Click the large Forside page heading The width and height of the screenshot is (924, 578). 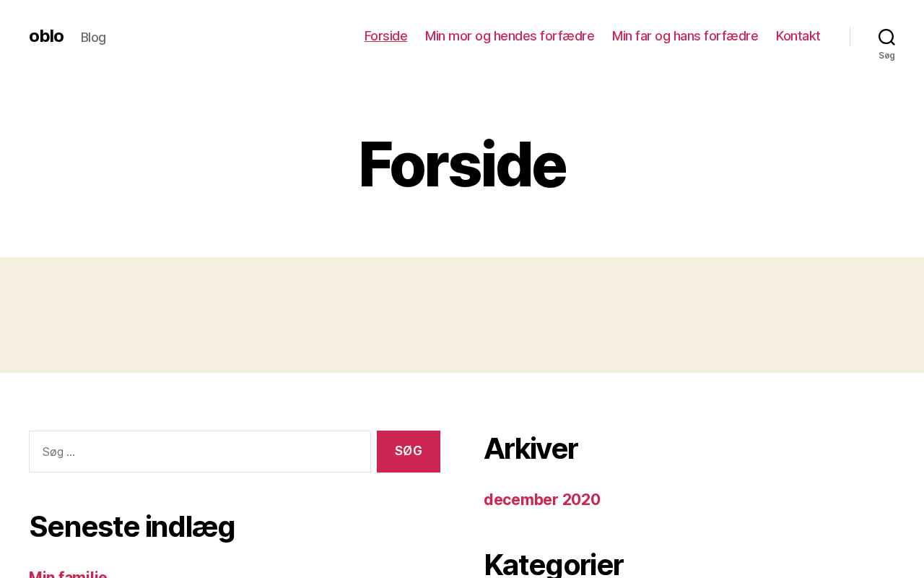pos(462,165)
